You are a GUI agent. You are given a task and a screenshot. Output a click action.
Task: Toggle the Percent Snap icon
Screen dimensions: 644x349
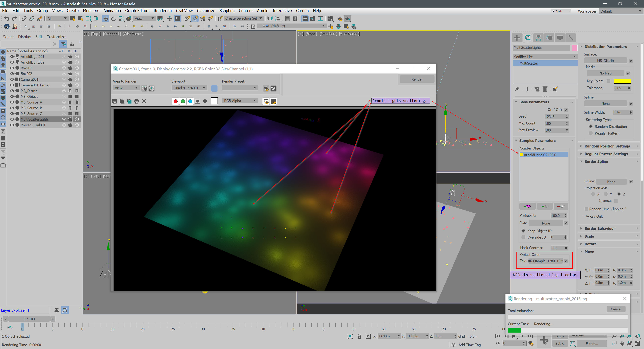[x=203, y=18]
